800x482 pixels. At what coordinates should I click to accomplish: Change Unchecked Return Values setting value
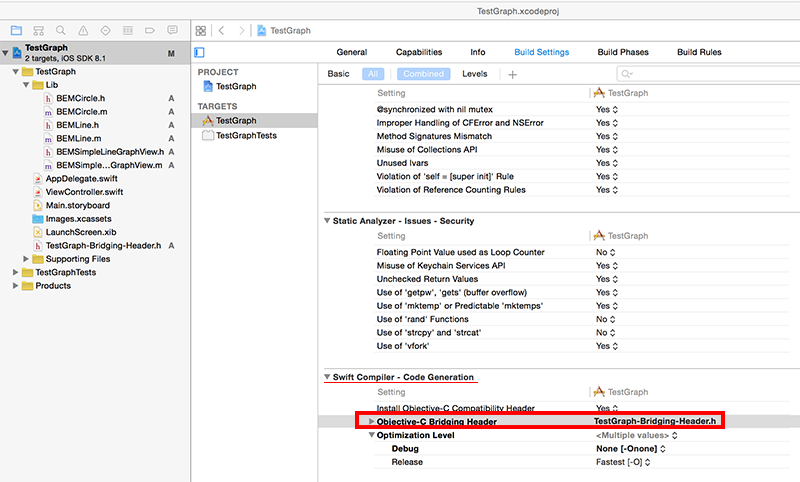[x=607, y=279]
